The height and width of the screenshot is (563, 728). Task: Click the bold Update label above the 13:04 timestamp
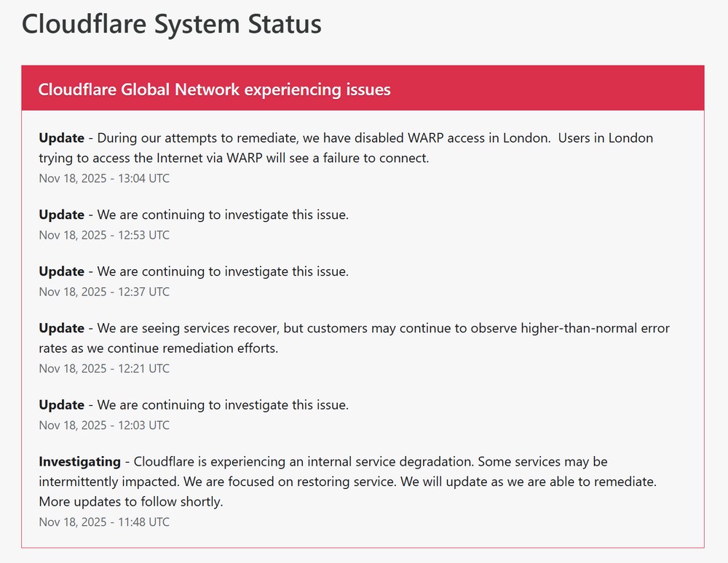point(62,138)
